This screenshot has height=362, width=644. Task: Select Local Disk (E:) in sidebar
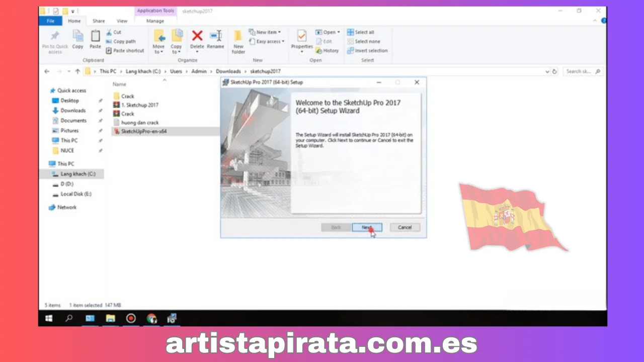click(76, 194)
